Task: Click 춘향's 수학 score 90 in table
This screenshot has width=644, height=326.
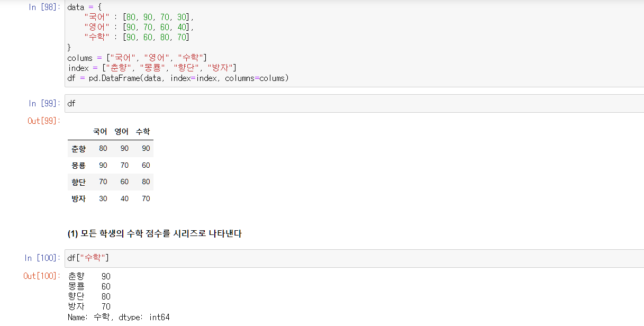Action: tap(146, 149)
